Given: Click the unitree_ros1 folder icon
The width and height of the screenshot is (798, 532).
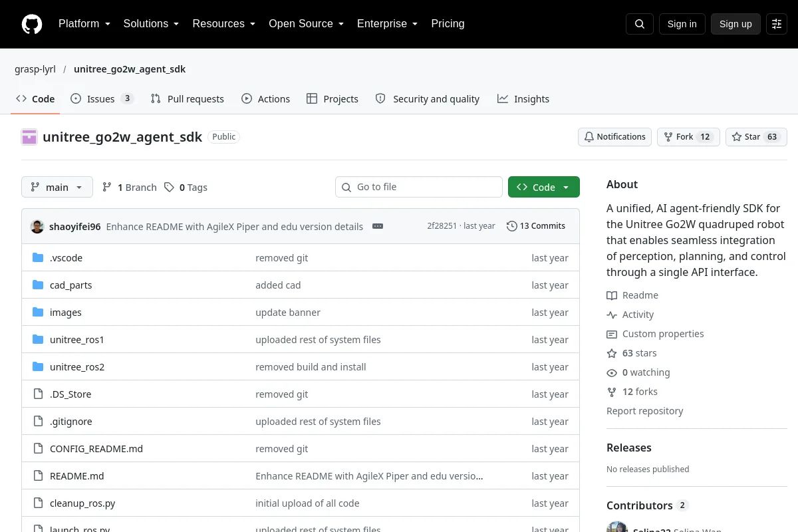Looking at the screenshot, I should click(38, 340).
